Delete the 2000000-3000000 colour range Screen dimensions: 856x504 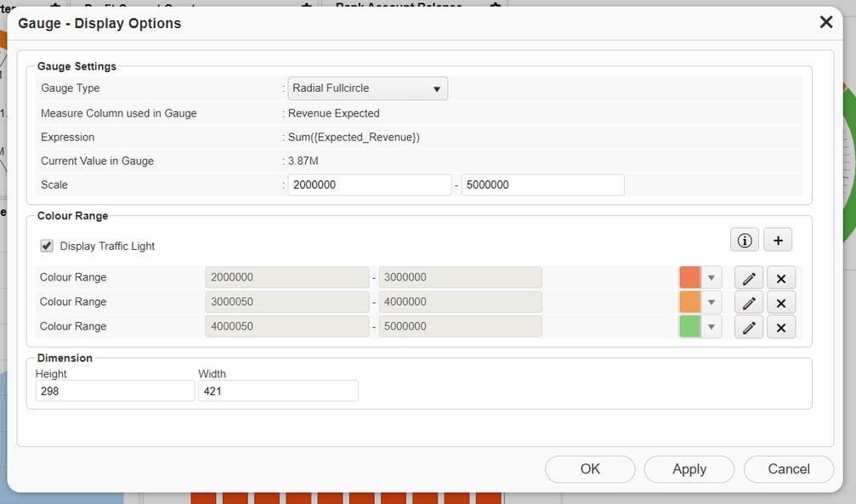(780, 278)
